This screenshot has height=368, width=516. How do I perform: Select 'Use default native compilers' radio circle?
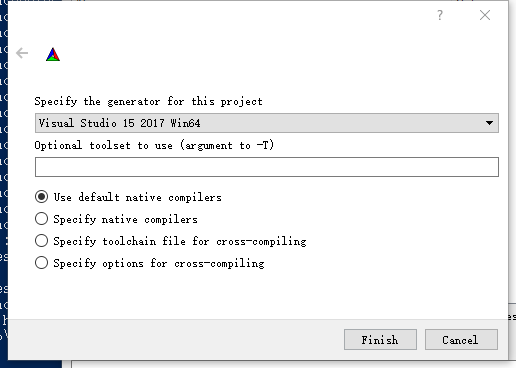click(41, 197)
